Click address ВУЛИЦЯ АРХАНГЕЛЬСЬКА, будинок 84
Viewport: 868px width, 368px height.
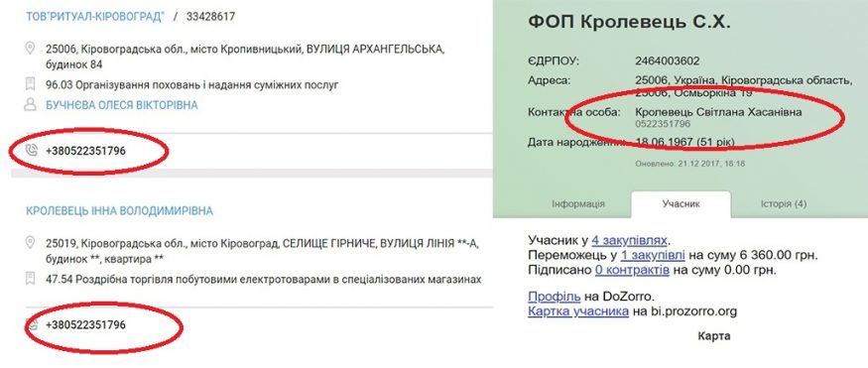pos(246,57)
